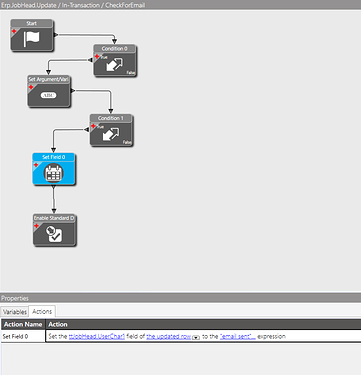
Task: Open the "email sent" expression link
Action: click(x=238, y=336)
